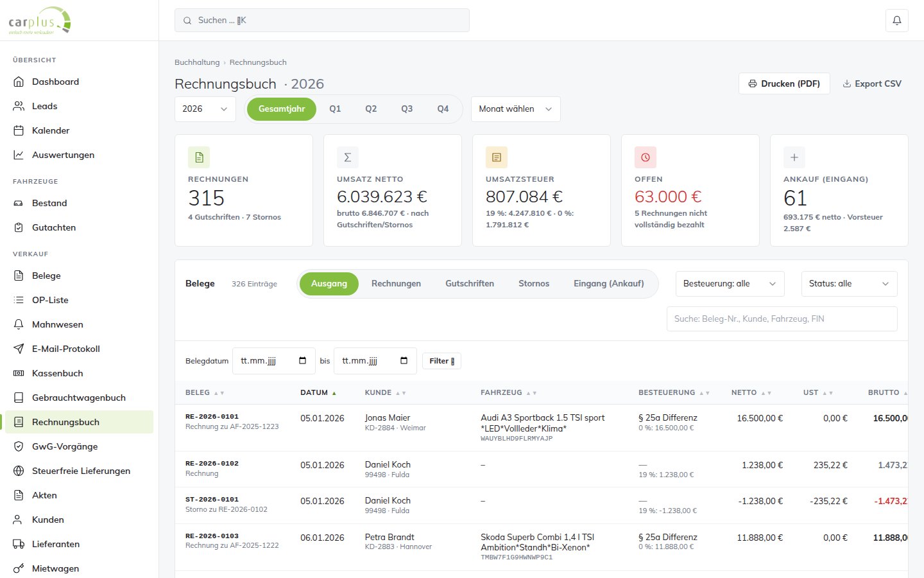Click the GwG-Vorgänge shield icon

click(19, 446)
